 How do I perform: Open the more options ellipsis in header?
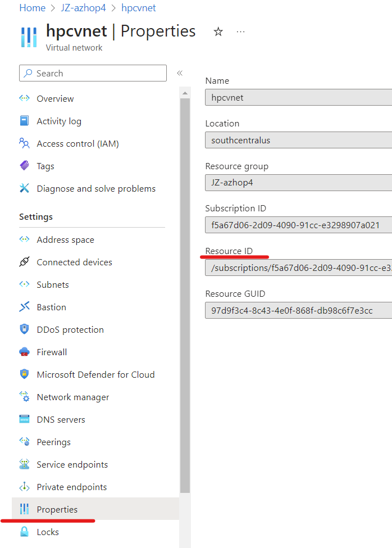[x=240, y=32]
